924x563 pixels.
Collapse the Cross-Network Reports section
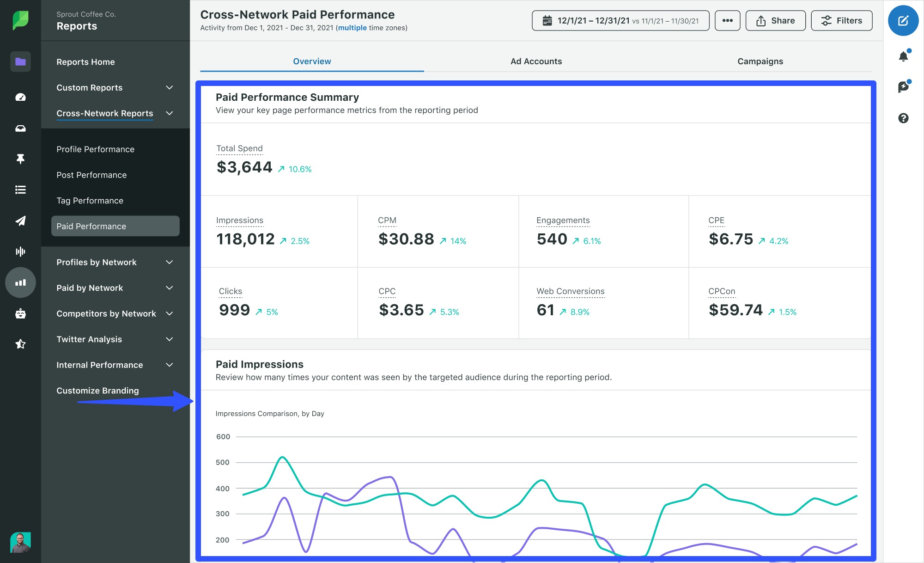pyautogui.click(x=169, y=113)
